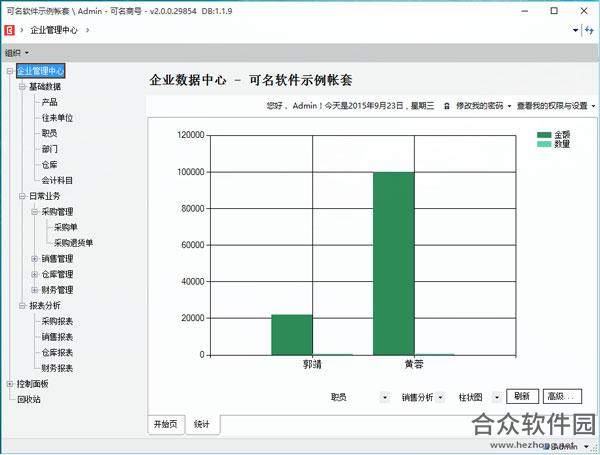Image resolution: width=600 pixels, height=455 pixels.
Task: Click the 采购管理 tree label
Action: point(57,212)
